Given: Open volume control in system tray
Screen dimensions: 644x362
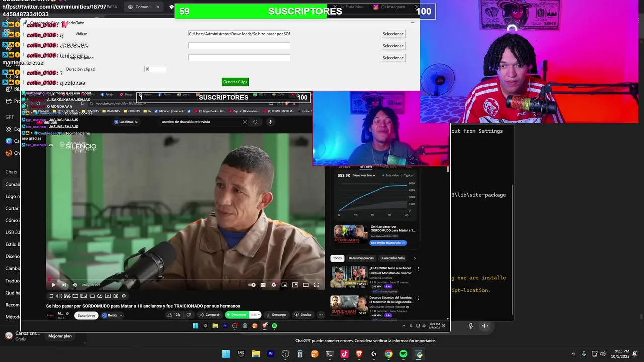Looking at the screenshot, I should pyautogui.click(x=603, y=354).
